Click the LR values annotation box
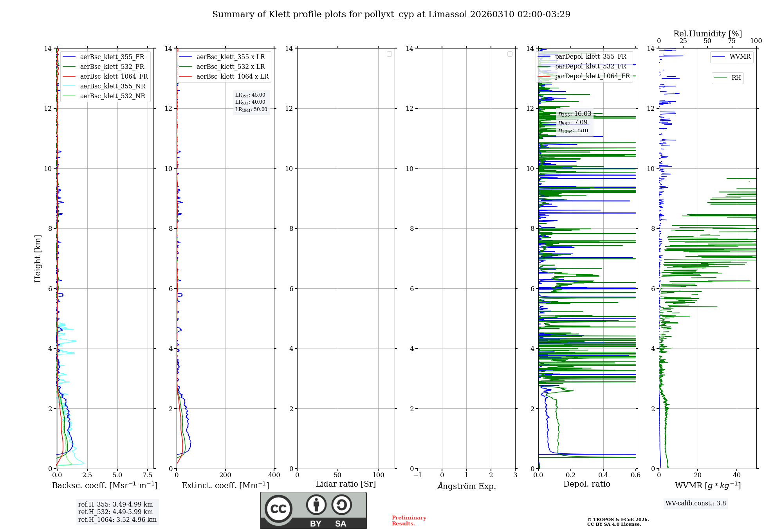 tap(251, 102)
